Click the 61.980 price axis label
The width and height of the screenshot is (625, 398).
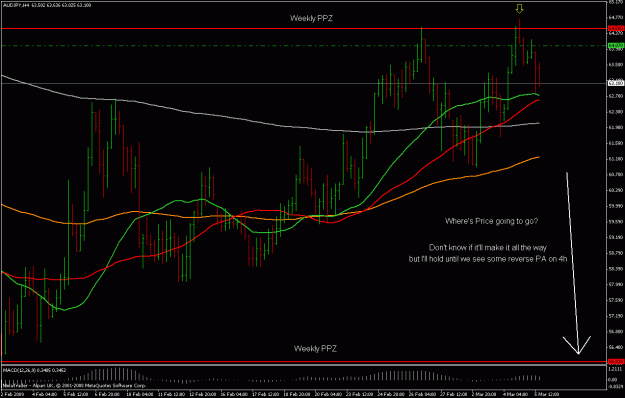coord(617,127)
